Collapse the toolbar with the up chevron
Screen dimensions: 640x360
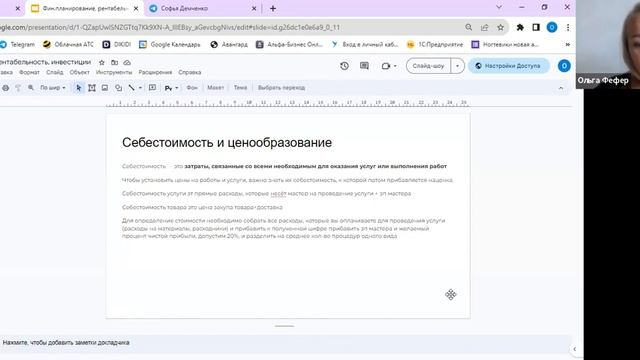561,88
